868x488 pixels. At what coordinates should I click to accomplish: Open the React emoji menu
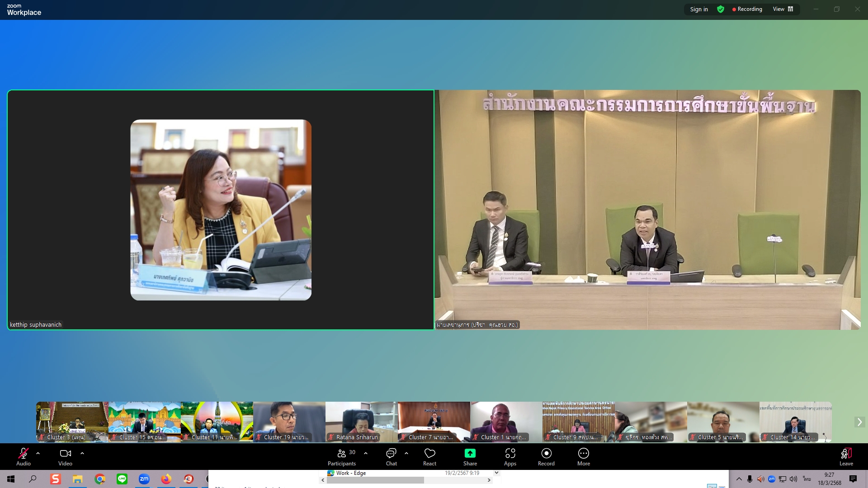[429, 457]
